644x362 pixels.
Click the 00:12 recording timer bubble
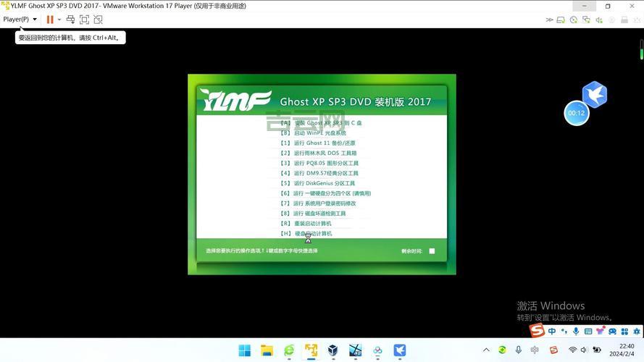pyautogui.click(x=577, y=113)
